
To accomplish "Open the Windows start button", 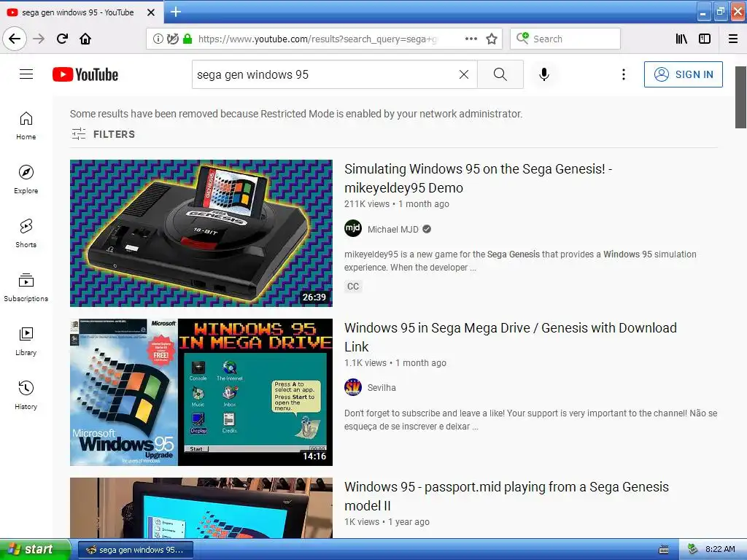I will point(35,550).
